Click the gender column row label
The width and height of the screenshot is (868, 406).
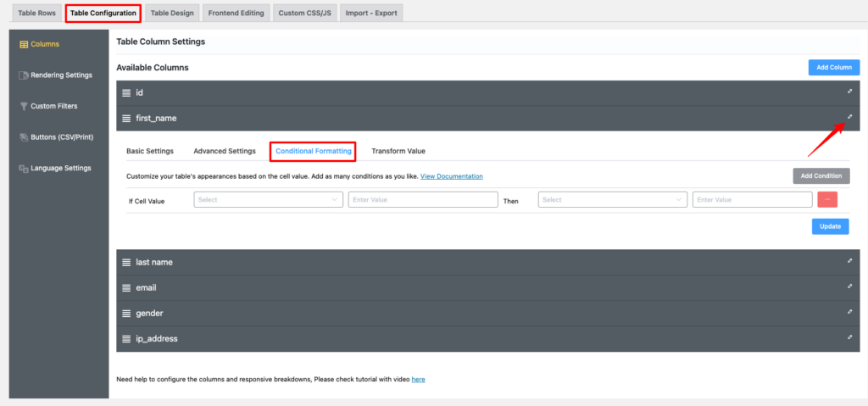click(149, 314)
